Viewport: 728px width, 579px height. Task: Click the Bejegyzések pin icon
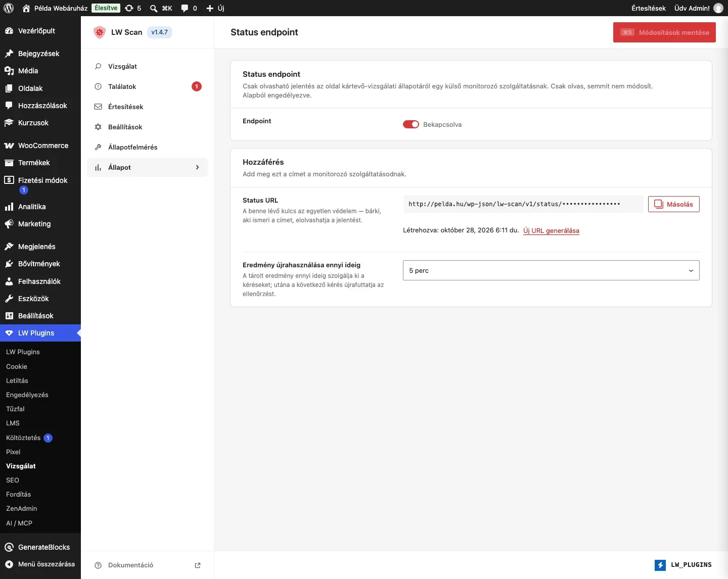9,54
